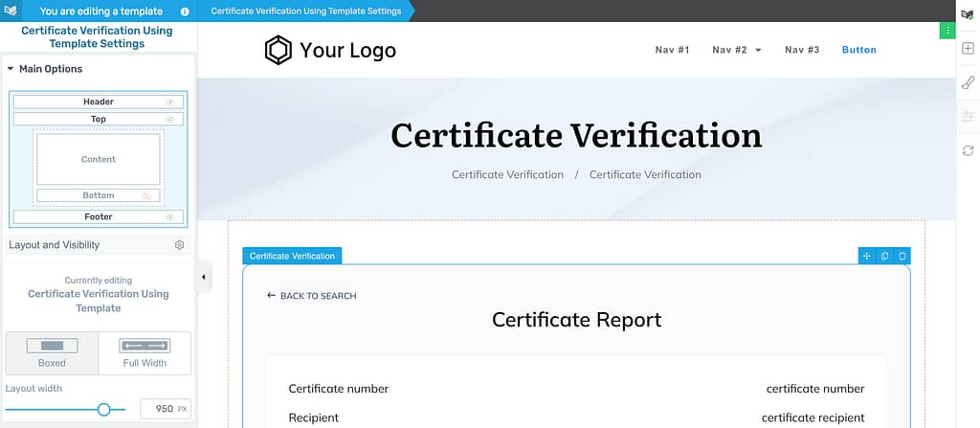Collapse the left sidebar with arrow handle
Image resolution: width=980 pixels, height=428 pixels.
203,278
